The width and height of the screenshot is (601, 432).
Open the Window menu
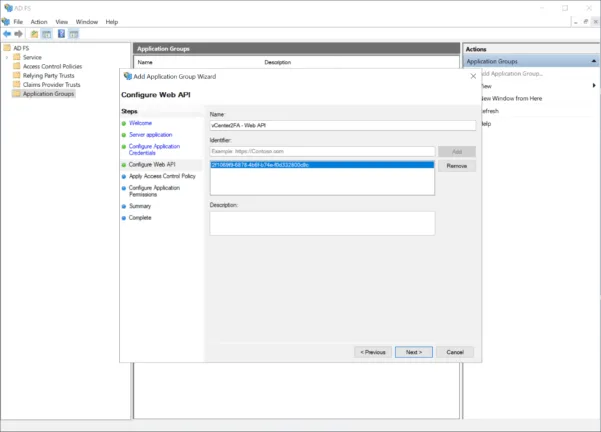[87, 22]
